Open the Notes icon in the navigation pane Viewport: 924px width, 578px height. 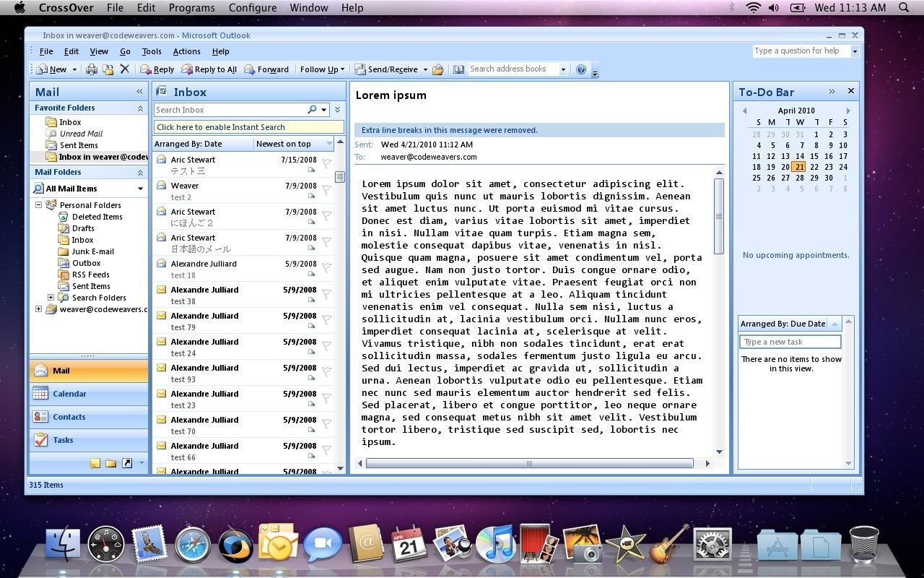[x=95, y=463]
